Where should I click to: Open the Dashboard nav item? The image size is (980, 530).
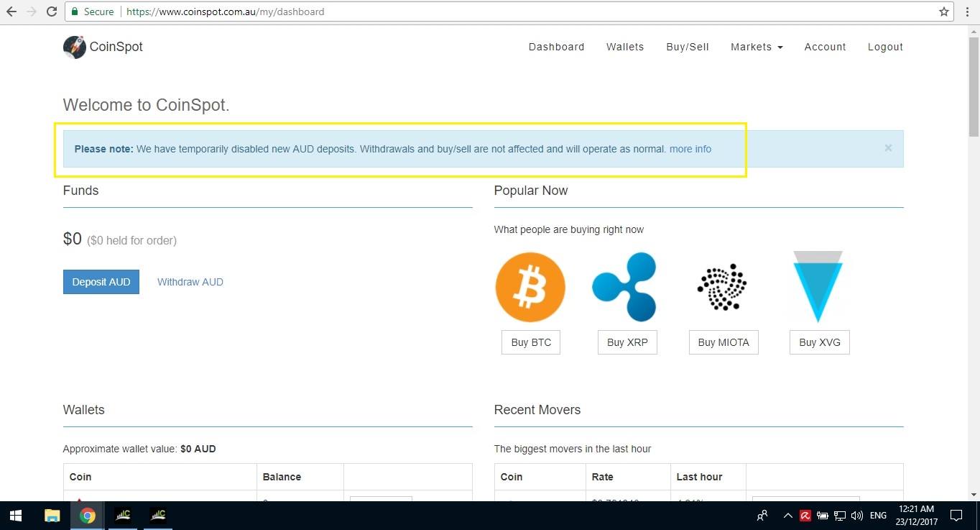coord(556,47)
